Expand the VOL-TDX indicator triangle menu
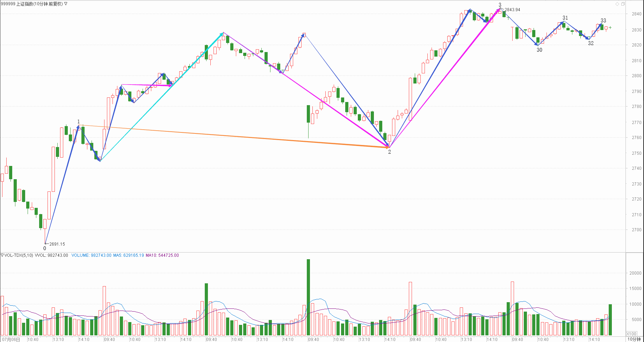Viewport: 644px width, 342px height. tap(2, 255)
